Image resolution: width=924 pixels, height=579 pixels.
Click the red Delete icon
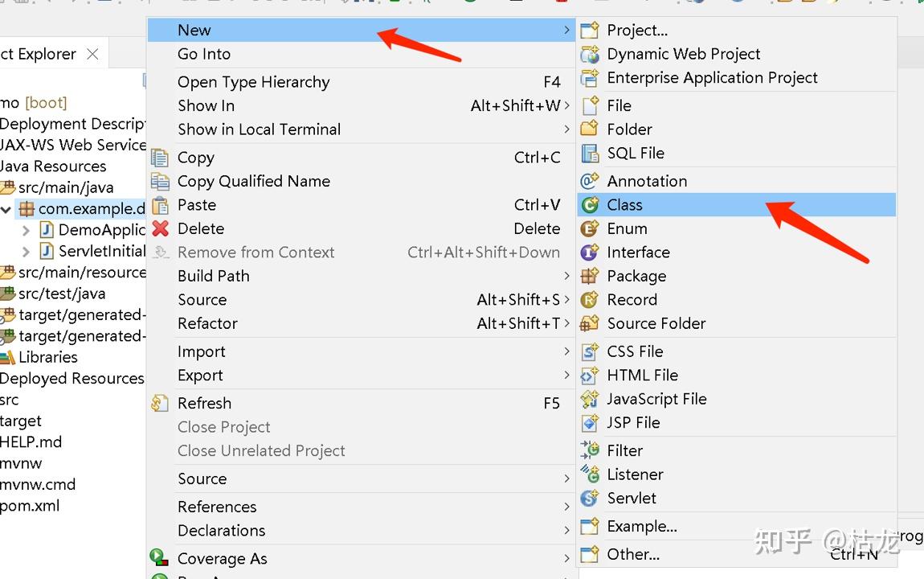[161, 228]
